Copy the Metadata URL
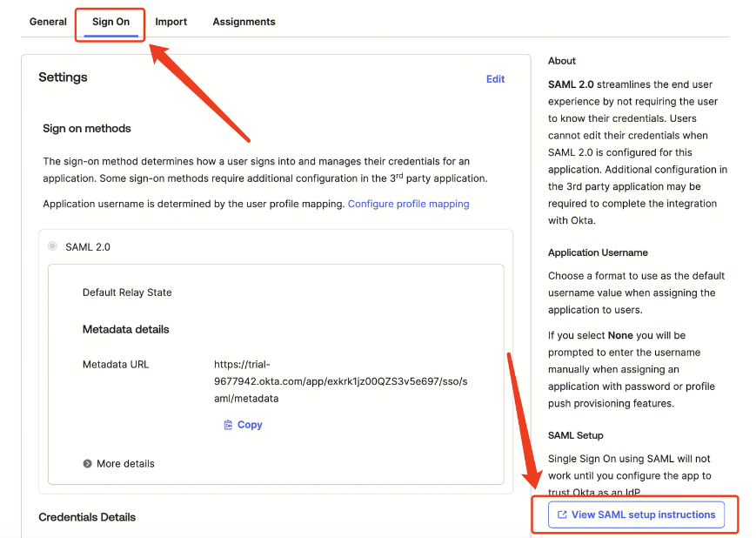The image size is (756, 538). 244,425
